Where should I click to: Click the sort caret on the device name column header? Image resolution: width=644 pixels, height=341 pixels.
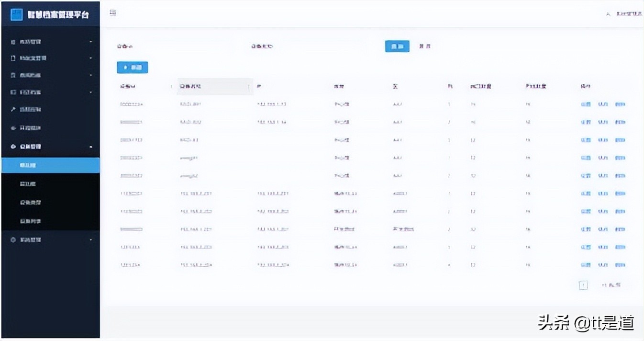point(249,87)
